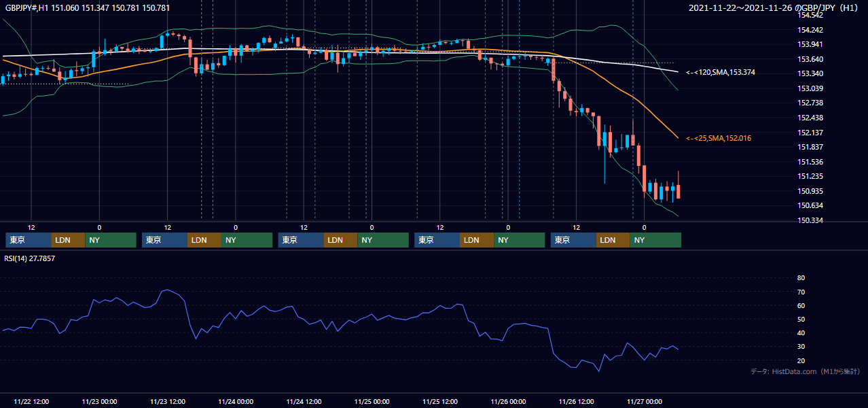The width and height of the screenshot is (868, 408).
Task: Select the 2021-11-22～2021-11-26 GBP/JPY title
Action: pyautogui.click(x=773, y=7)
